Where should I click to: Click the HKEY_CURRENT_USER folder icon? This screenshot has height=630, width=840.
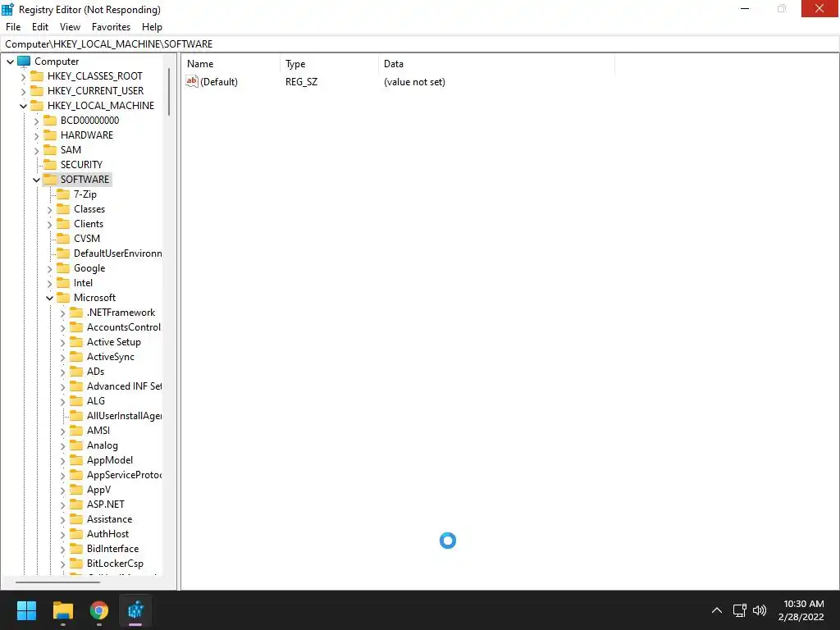[x=37, y=91]
